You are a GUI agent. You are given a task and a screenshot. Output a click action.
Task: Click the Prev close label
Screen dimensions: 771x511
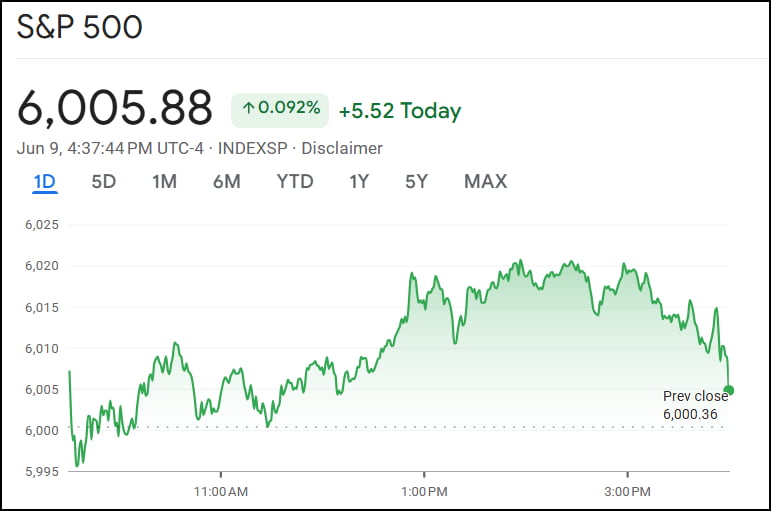tap(695, 396)
